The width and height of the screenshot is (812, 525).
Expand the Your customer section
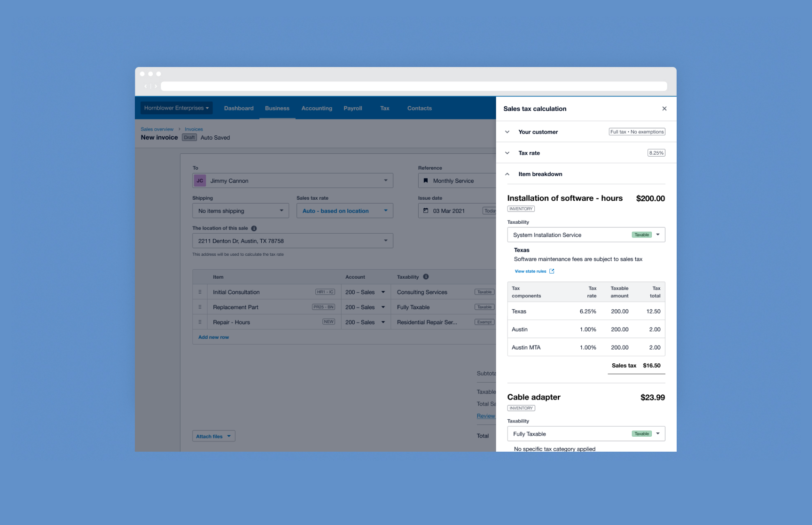(507, 132)
